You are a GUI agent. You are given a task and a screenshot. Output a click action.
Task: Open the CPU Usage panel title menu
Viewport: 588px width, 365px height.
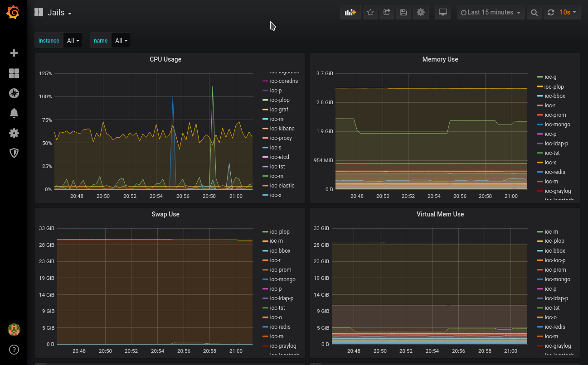tap(165, 59)
